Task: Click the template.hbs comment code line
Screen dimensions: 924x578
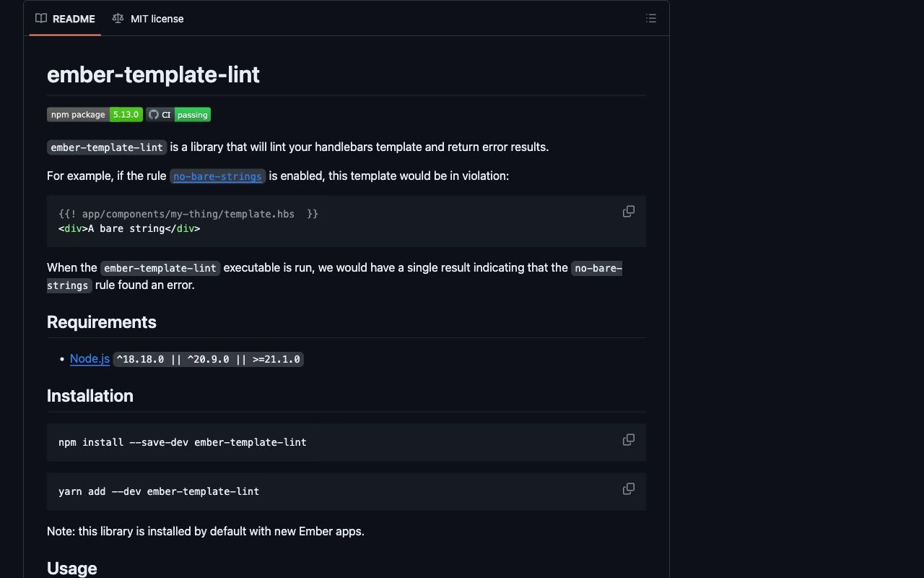Action: pyautogui.click(x=188, y=214)
